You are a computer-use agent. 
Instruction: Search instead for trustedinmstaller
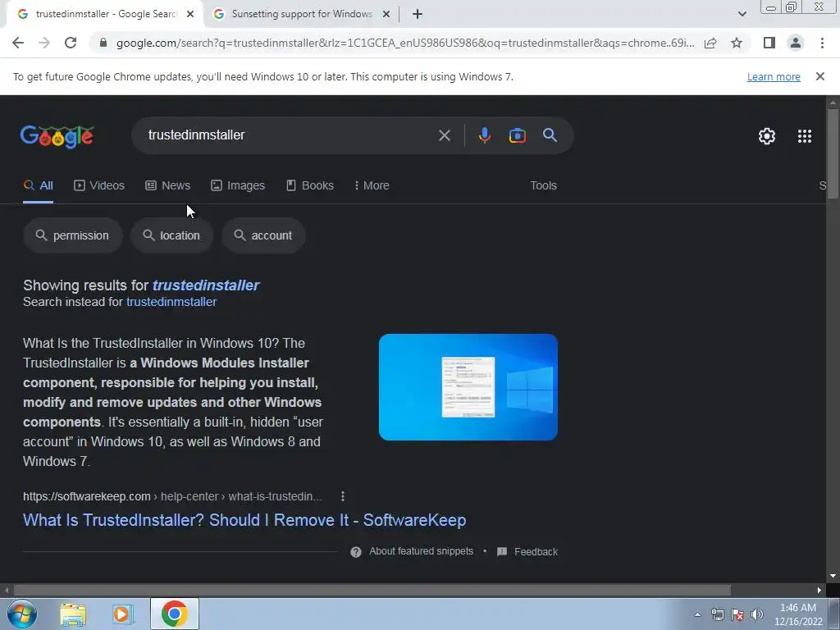click(171, 302)
